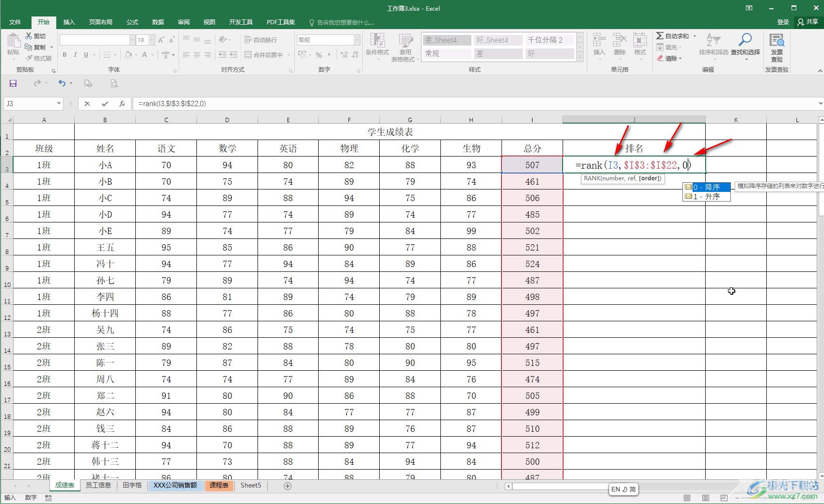This screenshot has width=824, height=504.
Task: Open Insert Function fx dialog
Action: 122,104
